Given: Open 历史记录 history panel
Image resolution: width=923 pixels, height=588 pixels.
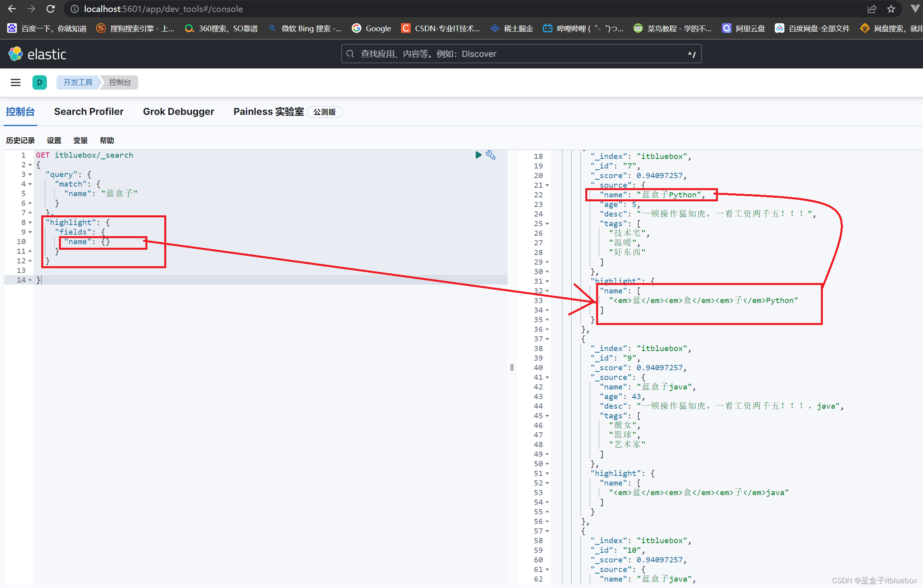Looking at the screenshot, I should pos(20,140).
